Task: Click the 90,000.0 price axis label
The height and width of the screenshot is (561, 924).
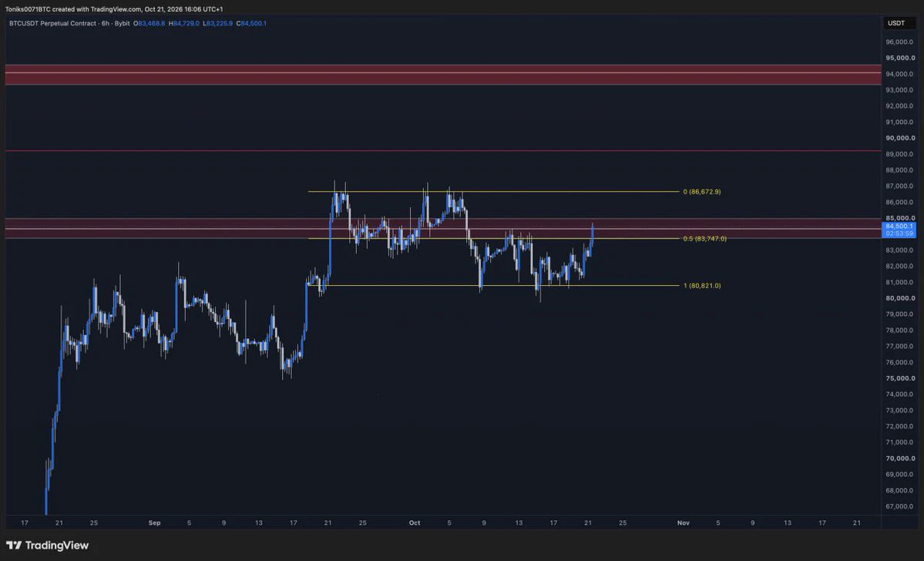Action: [x=900, y=138]
